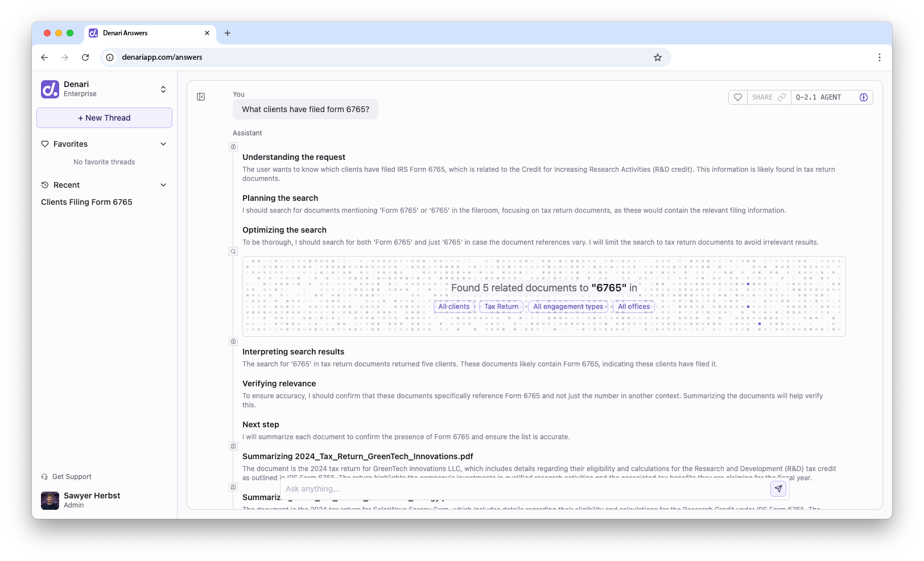Collapse the Recent threads section
Image resolution: width=924 pixels, height=561 pixels.
pos(163,185)
